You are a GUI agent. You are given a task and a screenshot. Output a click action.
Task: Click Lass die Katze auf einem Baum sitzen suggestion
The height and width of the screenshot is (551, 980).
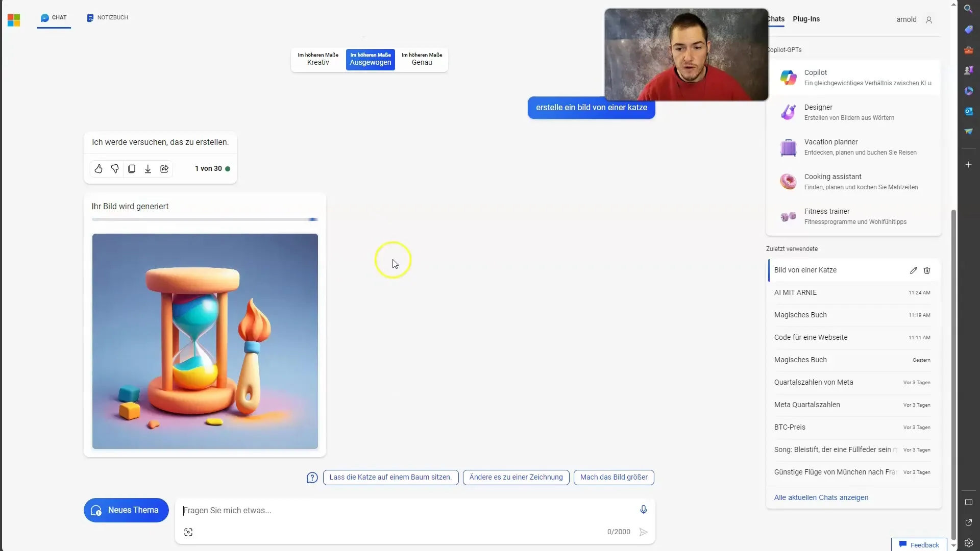point(391,477)
